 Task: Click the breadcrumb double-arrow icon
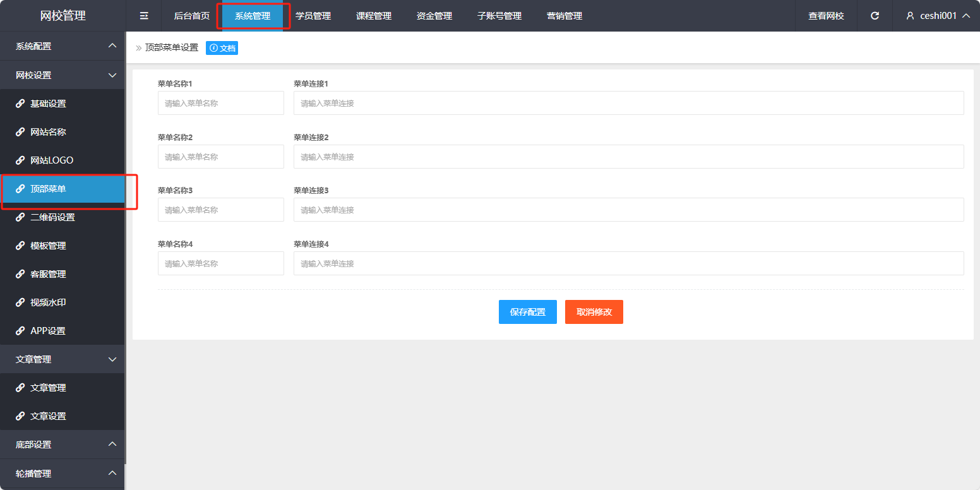[138, 48]
